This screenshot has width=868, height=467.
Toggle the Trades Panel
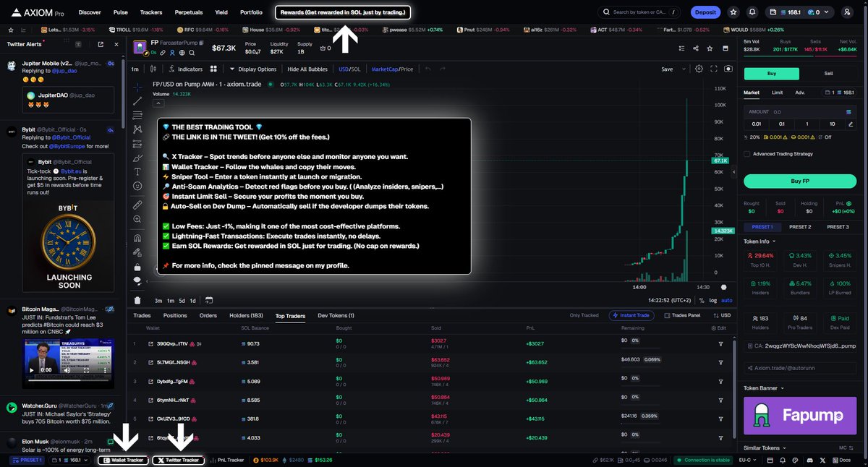[x=682, y=315]
